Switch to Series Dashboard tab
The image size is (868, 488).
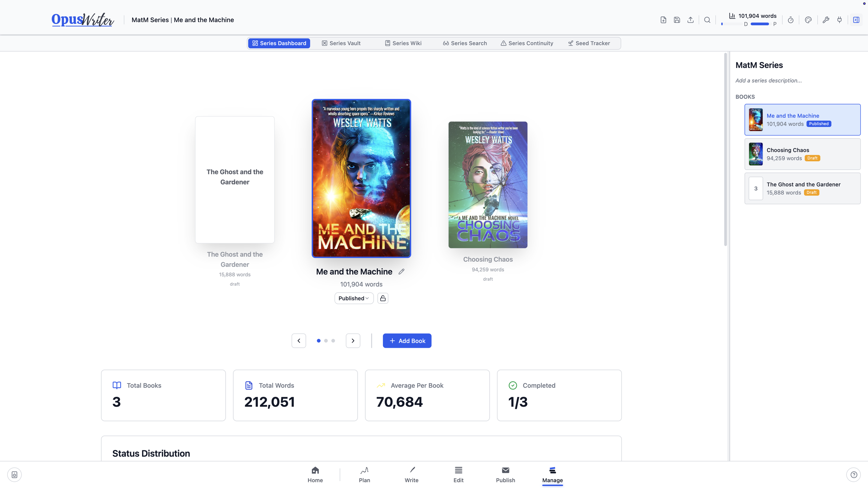click(279, 43)
